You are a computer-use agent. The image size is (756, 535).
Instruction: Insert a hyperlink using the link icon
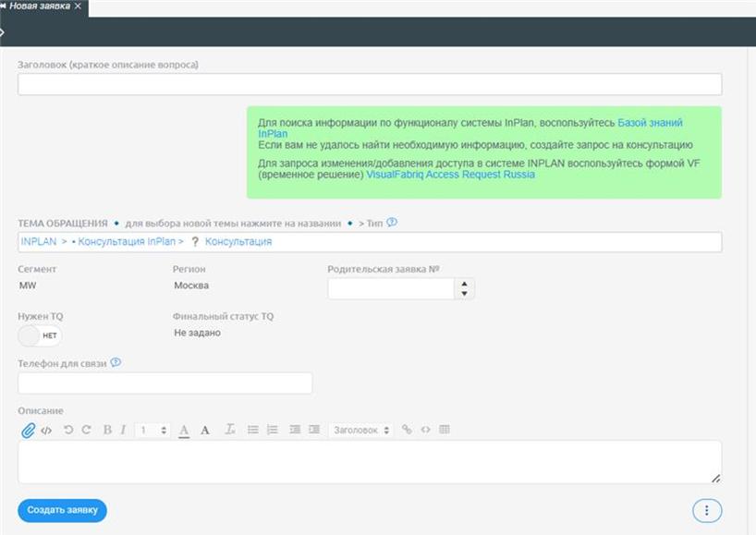pyautogui.click(x=407, y=430)
